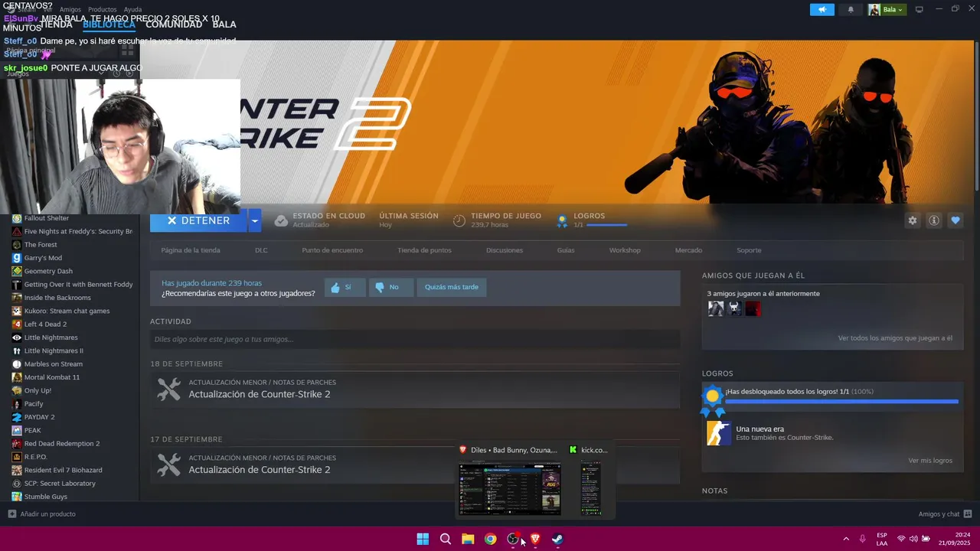Open the 17 de septiembre Counter-Strike 2 update
Viewport: 980px width, 551px height.
(415, 465)
